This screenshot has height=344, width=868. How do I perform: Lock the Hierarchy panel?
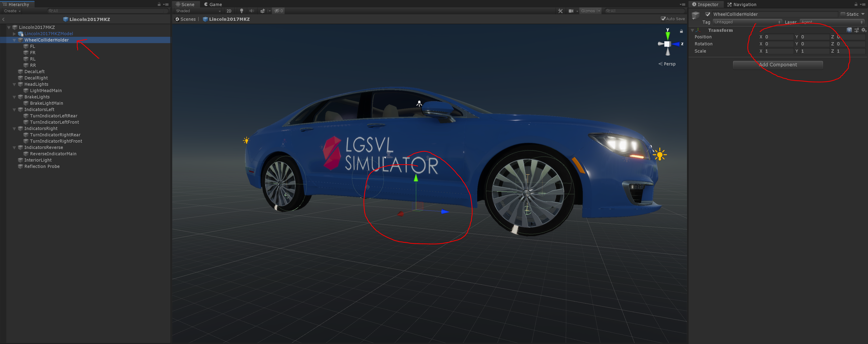(x=159, y=4)
